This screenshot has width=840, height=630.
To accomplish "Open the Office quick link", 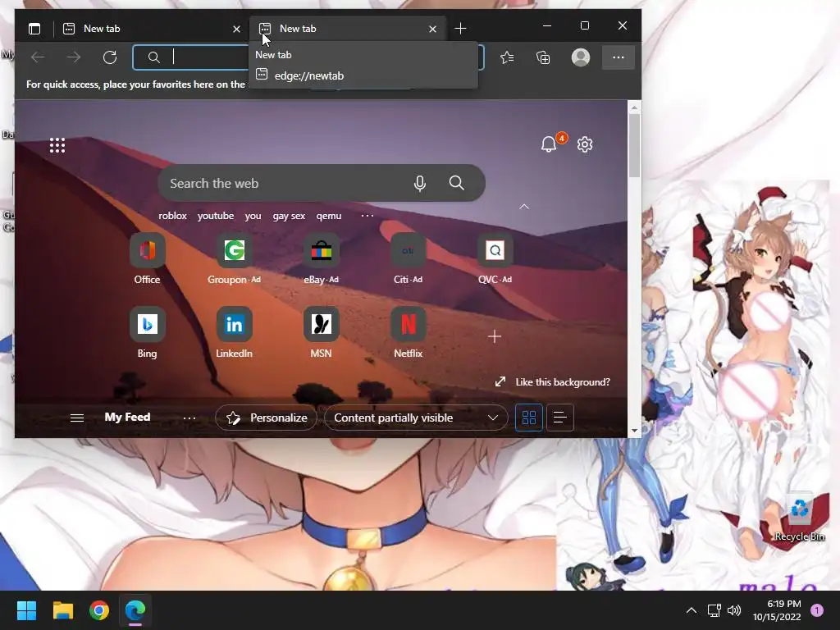I will coord(148,258).
